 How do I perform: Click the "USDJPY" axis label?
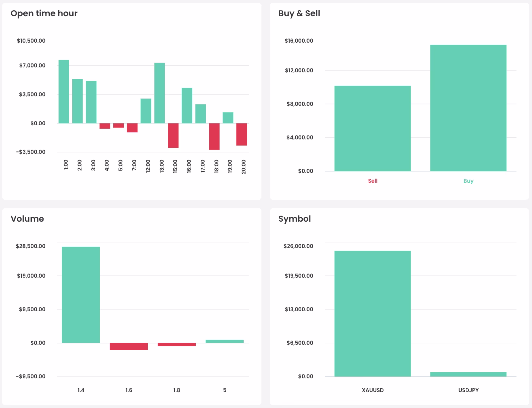(468, 390)
